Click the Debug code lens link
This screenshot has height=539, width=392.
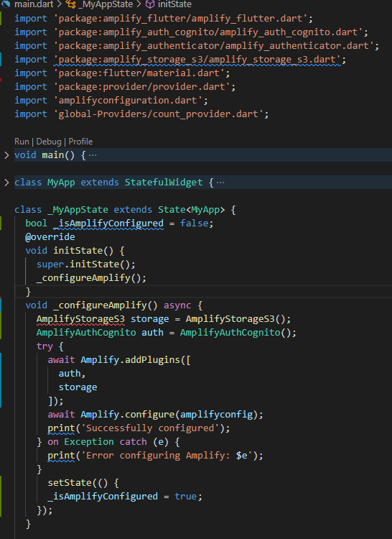(x=49, y=142)
